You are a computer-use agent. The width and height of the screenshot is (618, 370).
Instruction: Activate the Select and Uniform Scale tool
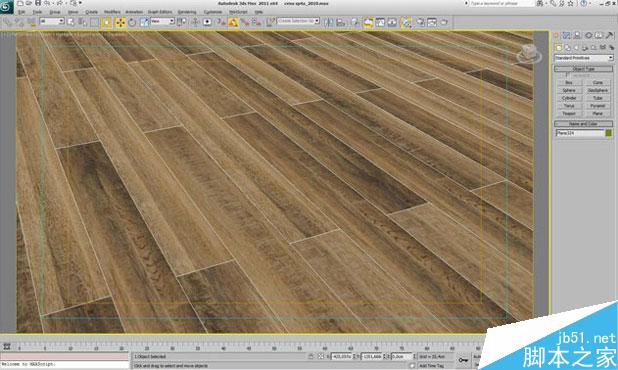click(x=144, y=22)
